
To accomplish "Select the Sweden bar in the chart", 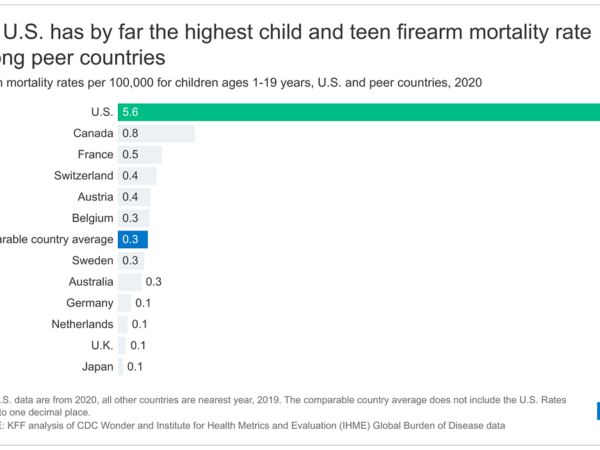I will [133, 260].
